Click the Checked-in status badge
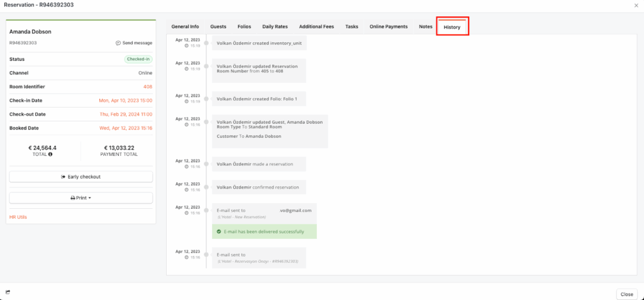The image size is (644, 300). [138, 59]
